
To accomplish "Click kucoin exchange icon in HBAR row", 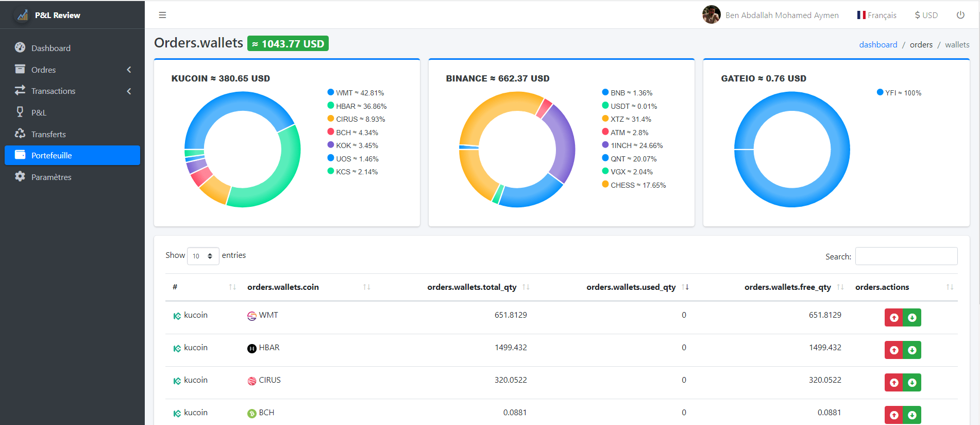I will click(177, 349).
